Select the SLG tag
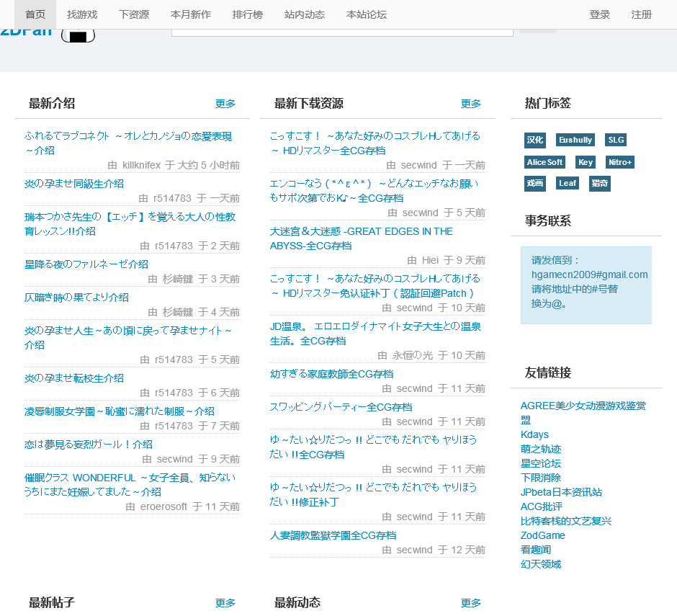The width and height of the screenshot is (677, 616). pos(616,140)
